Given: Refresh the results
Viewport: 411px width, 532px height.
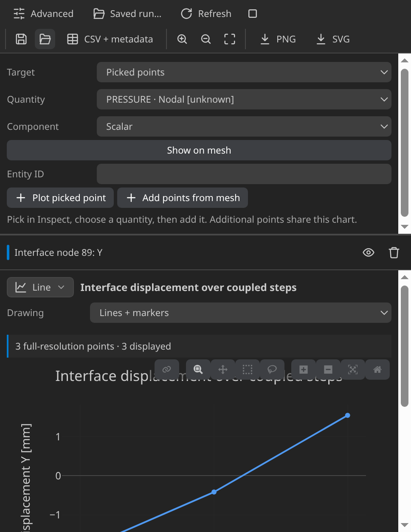Looking at the screenshot, I should [206, 14].
